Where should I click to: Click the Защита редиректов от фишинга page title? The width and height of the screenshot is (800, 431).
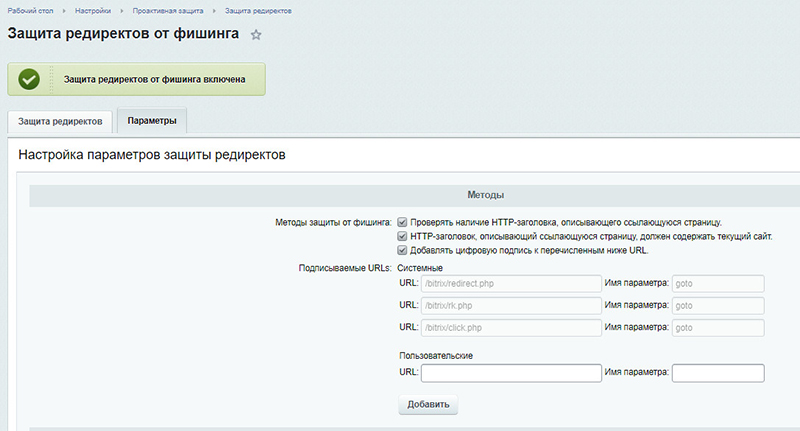click(x=123, y=34)
